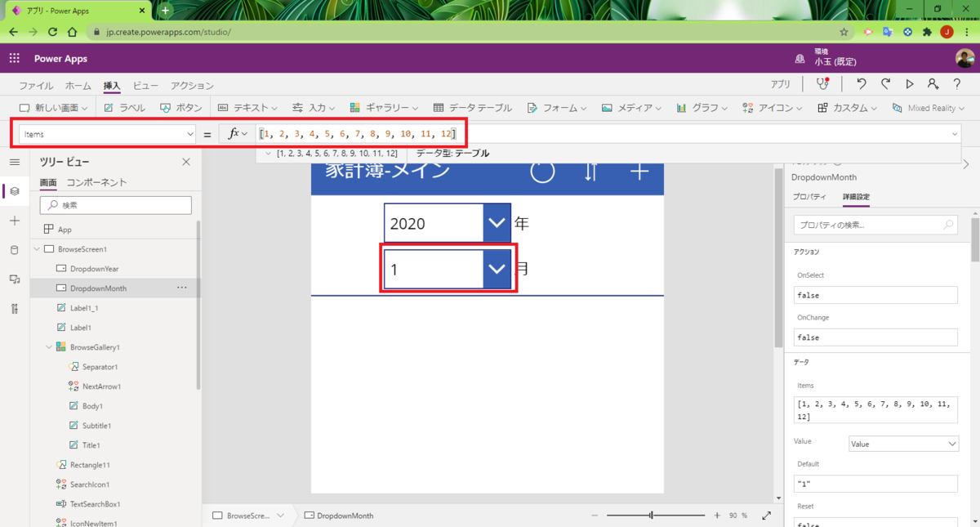Open the Media icon in left rail
Screen dimensions: 980x527
point(14,279)
